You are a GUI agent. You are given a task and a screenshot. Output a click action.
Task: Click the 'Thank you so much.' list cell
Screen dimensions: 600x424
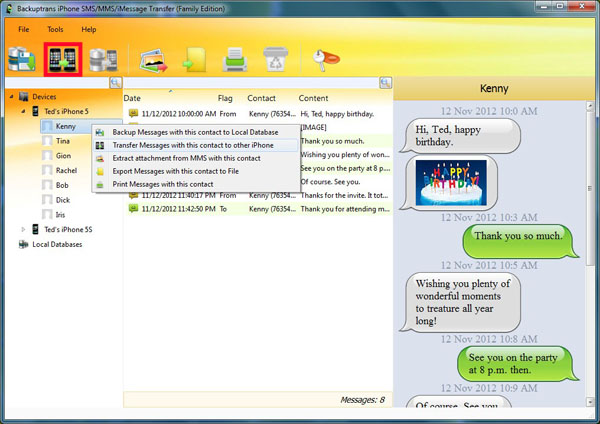[x=333, y=141]
